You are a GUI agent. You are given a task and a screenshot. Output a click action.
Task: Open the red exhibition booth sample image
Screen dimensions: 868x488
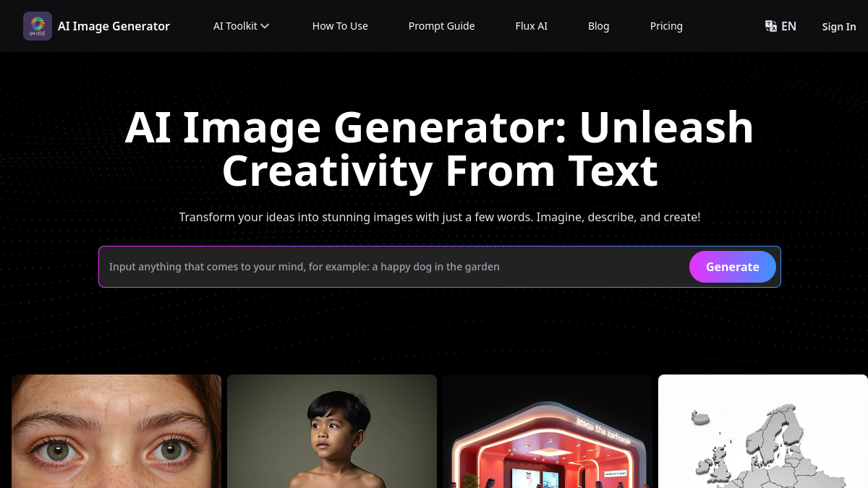(548, 431)
